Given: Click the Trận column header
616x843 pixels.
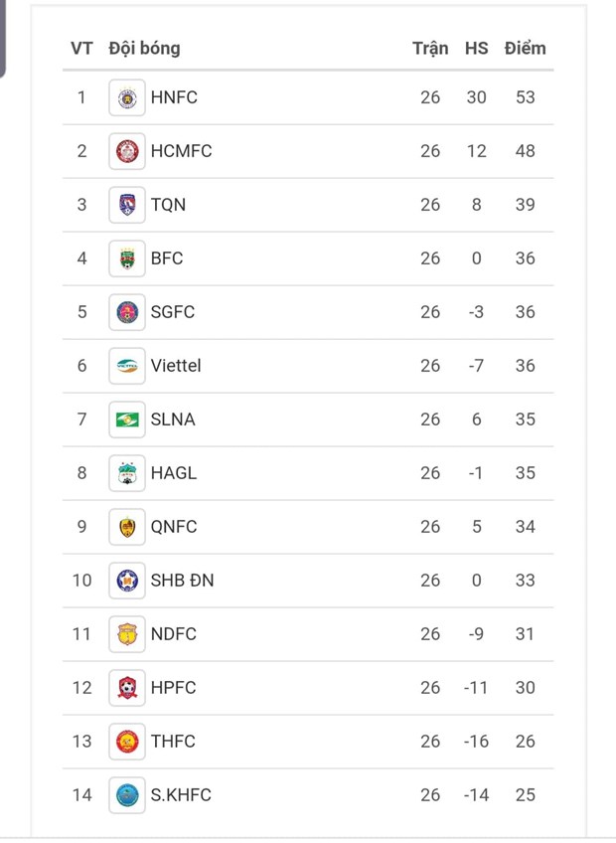Looking at the screenshot, I should [430, 48].
